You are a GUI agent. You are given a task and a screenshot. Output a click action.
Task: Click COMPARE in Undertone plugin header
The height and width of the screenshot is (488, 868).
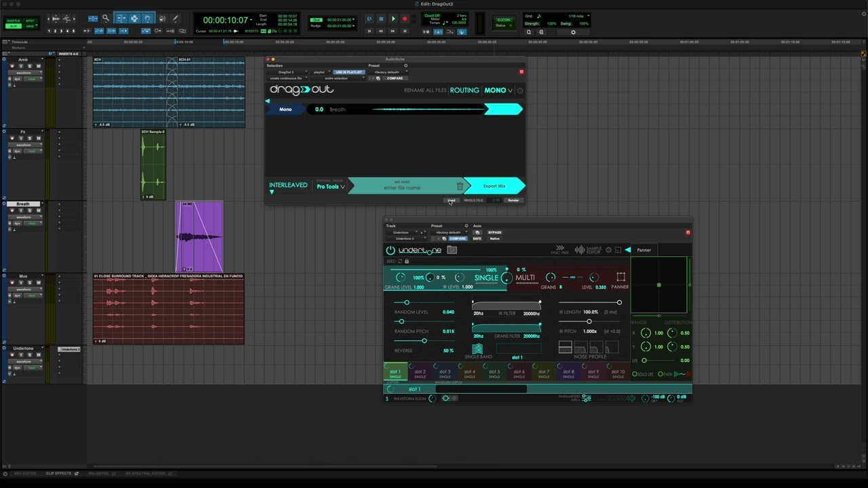(458, 239)
